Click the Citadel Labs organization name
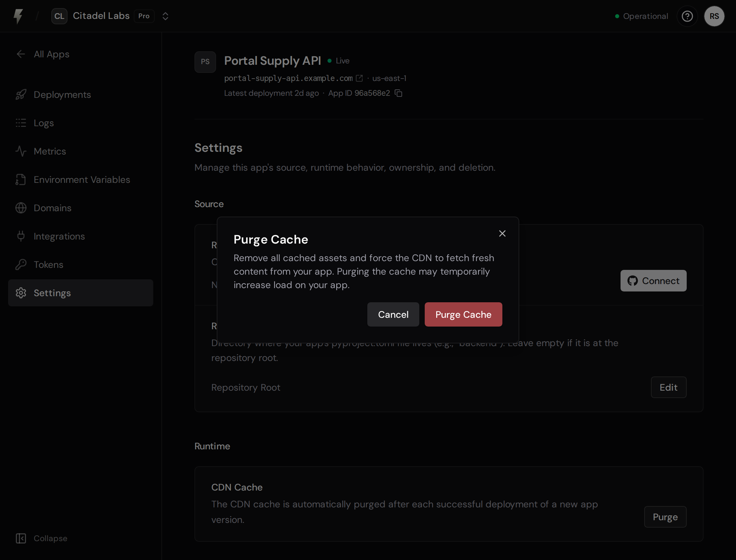This screenshot has width=736, height=560. 101,16
